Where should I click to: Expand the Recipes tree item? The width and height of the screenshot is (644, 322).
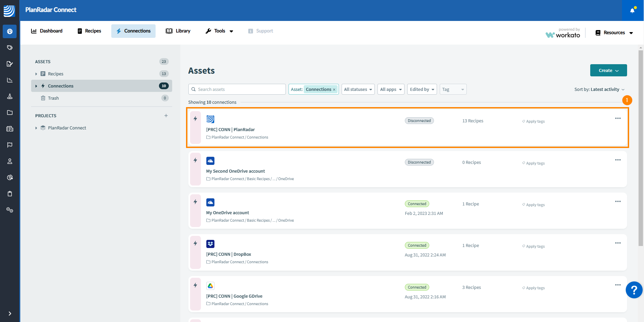(36, 74)
